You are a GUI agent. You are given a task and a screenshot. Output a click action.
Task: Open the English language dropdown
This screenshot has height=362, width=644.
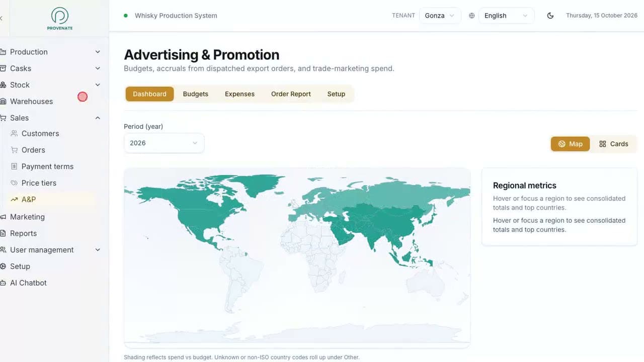(x=506, y=16)
